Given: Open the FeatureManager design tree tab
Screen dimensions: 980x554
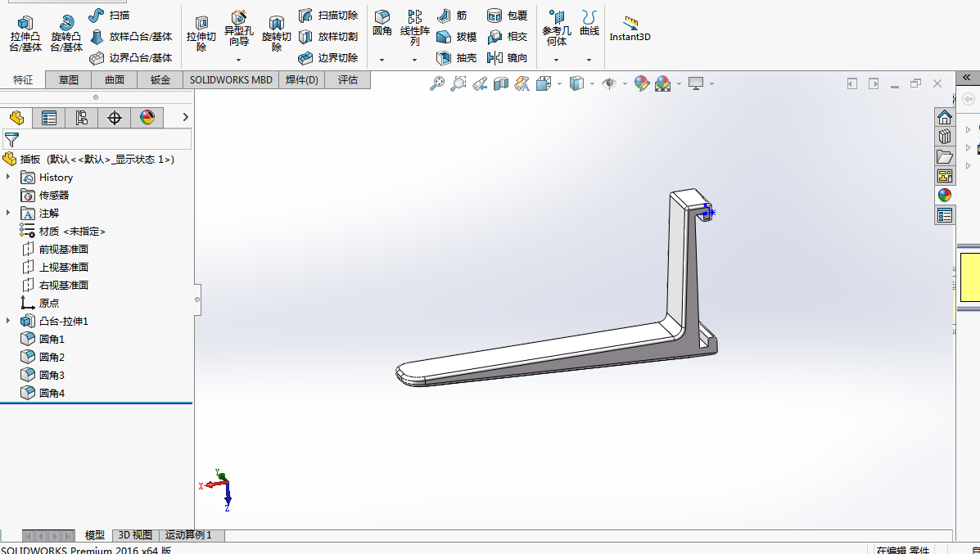Looking at the screenshot, I should (x=16, y=117).
